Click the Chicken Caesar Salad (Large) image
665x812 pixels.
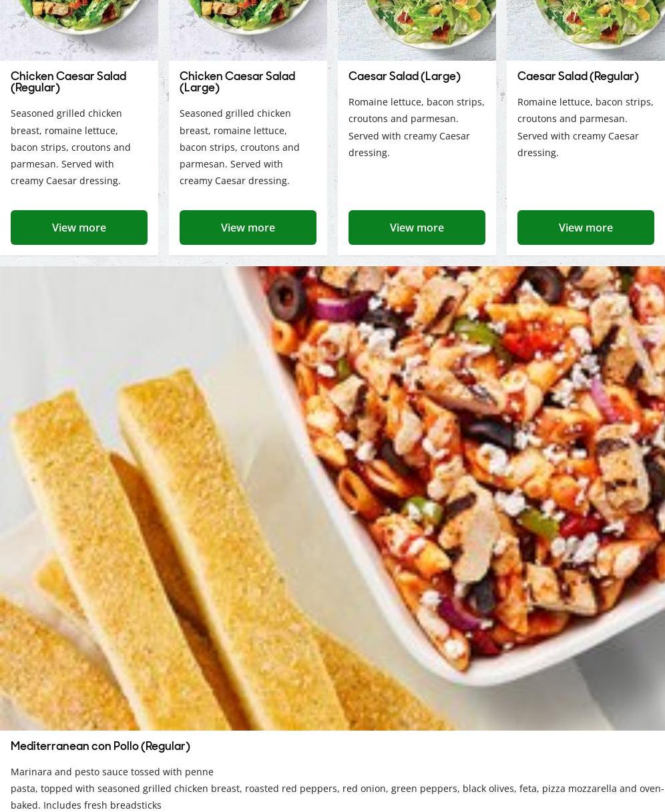tap(248, 30)
